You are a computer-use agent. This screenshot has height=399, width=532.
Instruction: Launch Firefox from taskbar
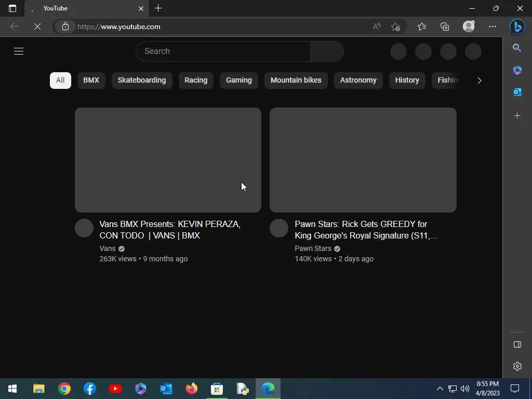click(191, 389)
